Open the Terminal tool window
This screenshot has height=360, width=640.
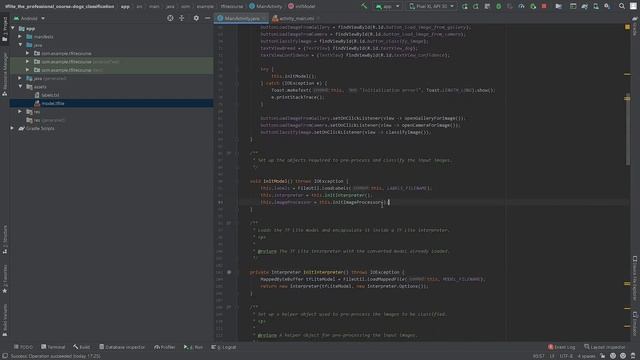point(53,347)
